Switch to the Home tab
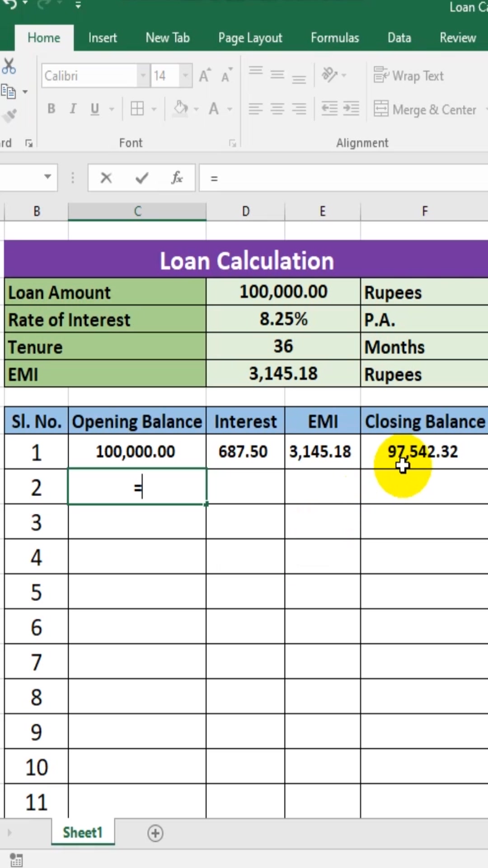 pos(44,38)
